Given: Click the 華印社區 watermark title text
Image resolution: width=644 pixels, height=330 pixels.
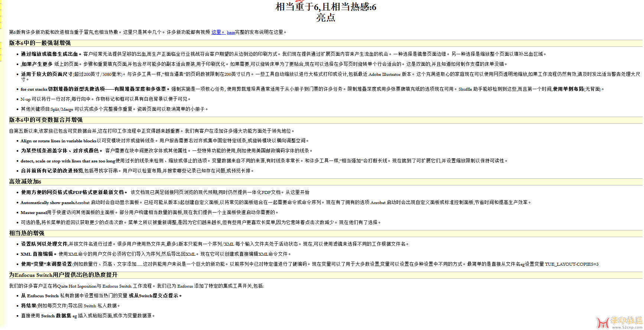Looking at the screenshot, I should point(627,320).
